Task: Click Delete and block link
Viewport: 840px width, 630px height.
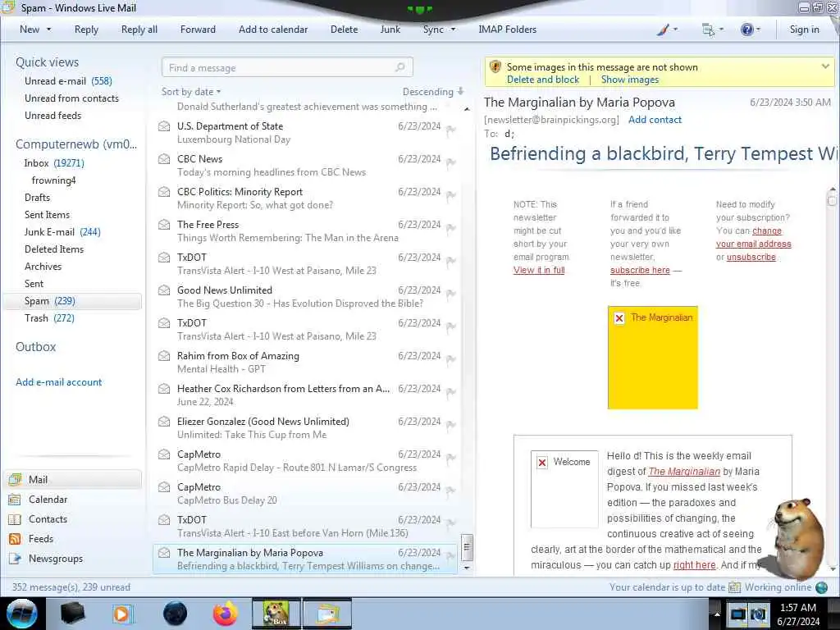Action: (543, 80)
